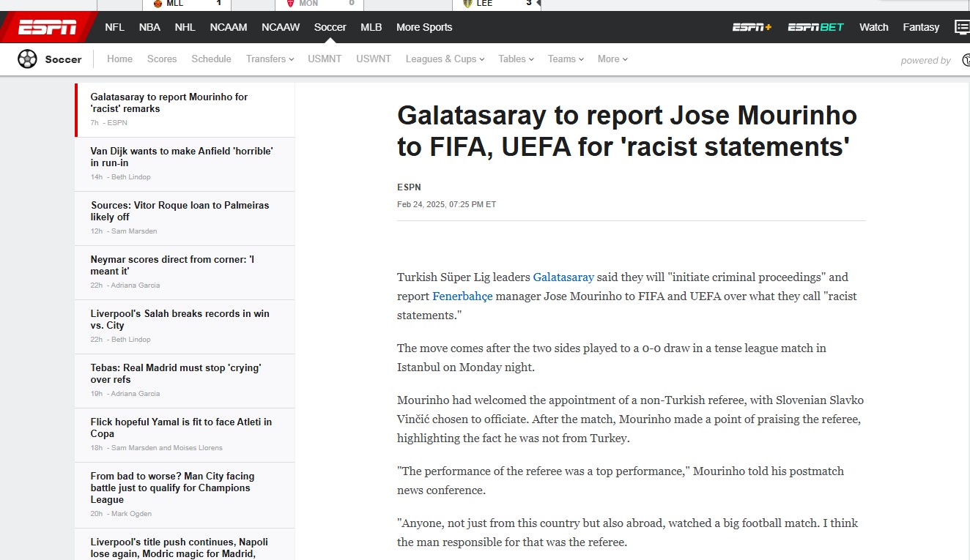Viewport: 970px width, 560px height.
Task: Expand the Leagues & Cups dropdown
Action: coord(445,59)
